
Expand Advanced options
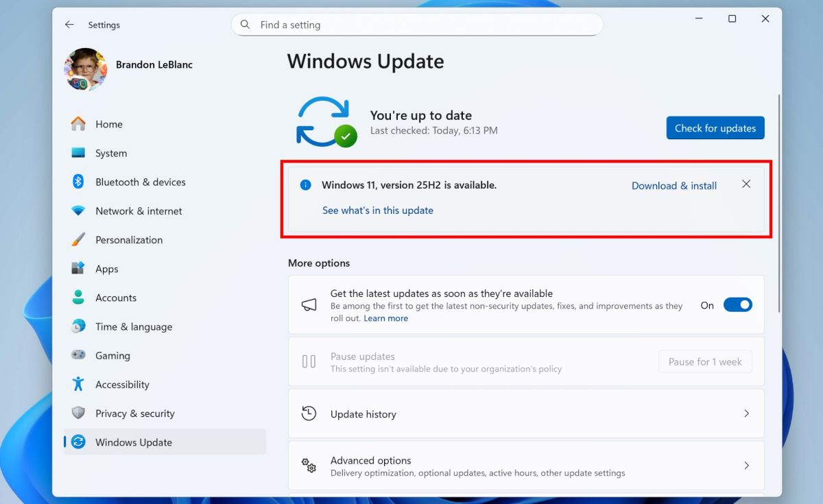(525, 465)
